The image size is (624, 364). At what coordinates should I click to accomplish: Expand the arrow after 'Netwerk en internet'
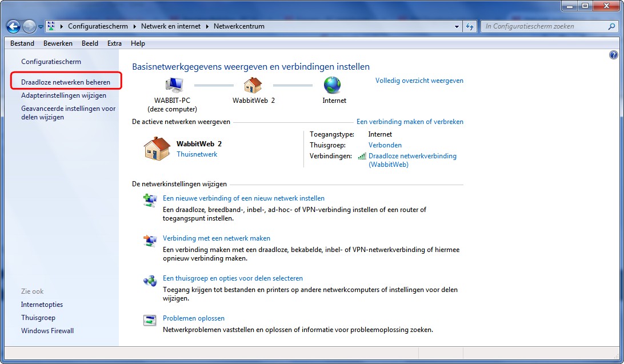click(x=207, y=27)
